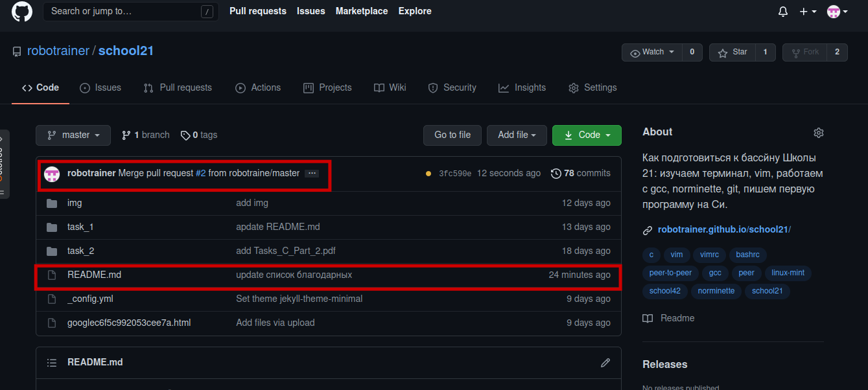Open Issues in top navigation
This screenshot has width=868, height=390.
pyautogui.click(x=311, y=11)
